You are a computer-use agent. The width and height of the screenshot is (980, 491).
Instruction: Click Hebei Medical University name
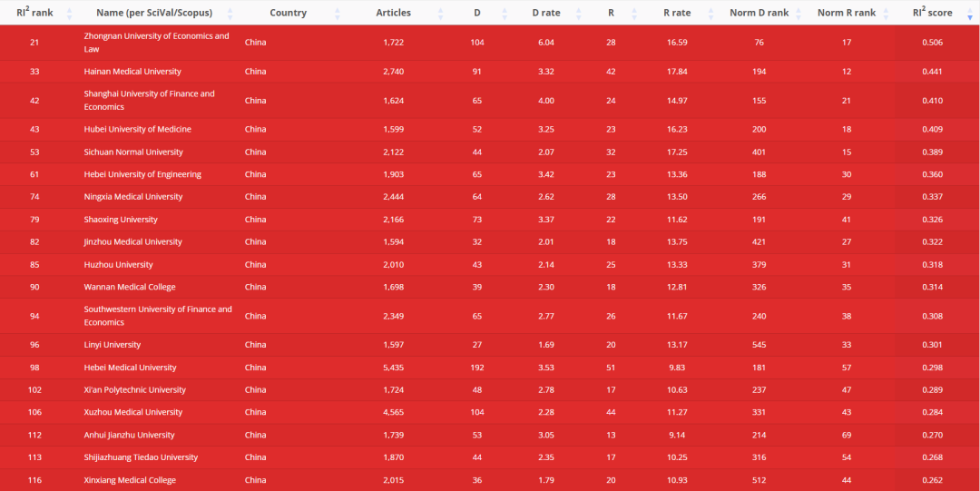pos(130,368)
